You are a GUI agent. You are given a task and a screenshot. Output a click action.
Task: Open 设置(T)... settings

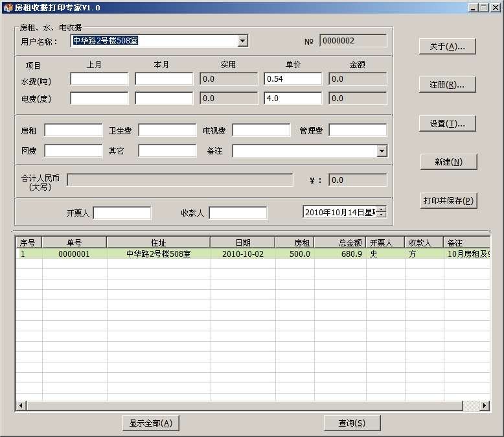(447, 124)
